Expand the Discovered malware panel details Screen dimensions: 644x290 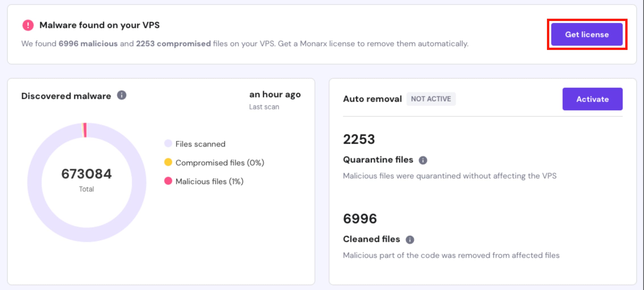click(x=66, y=96)
